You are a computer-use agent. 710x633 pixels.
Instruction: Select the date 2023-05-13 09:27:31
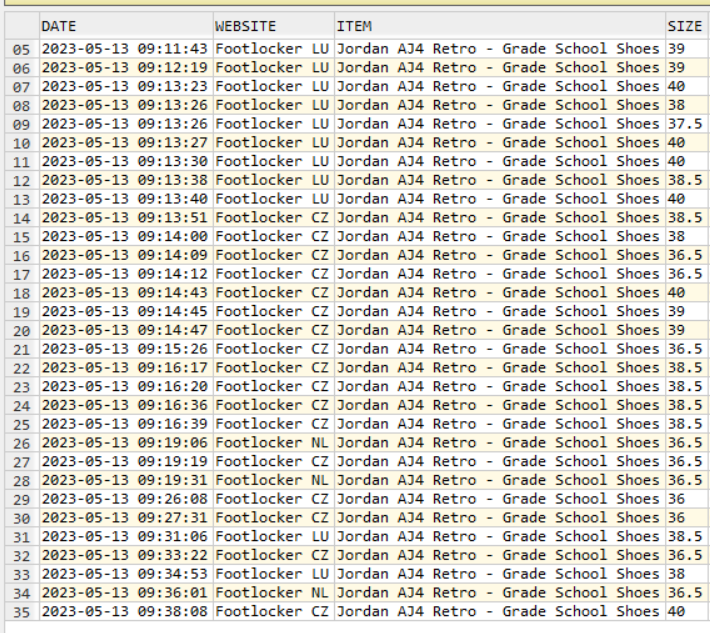coord(125,518)
